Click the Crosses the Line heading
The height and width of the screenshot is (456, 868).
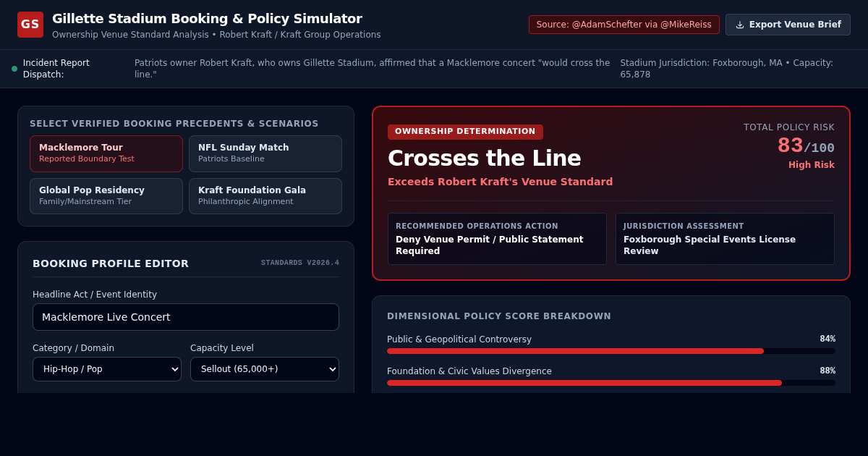click(x=485, y=159)
